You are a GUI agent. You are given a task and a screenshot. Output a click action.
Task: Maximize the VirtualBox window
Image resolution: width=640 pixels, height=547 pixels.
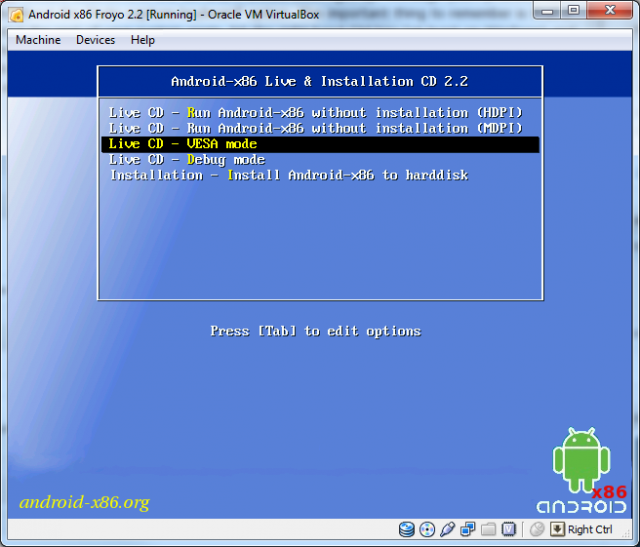(573, 11)
